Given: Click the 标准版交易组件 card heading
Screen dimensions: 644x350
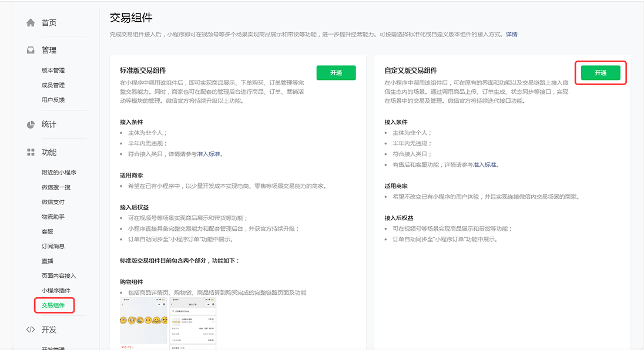Looking at the screenshot, I should click(143, 70).
